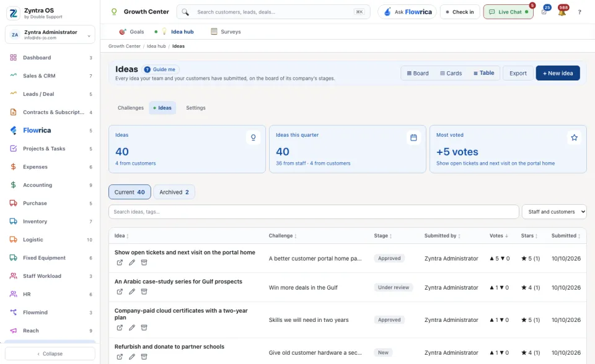595x364 pixels.
Task: Go to the Surveys section
Action: pos(226,32)
